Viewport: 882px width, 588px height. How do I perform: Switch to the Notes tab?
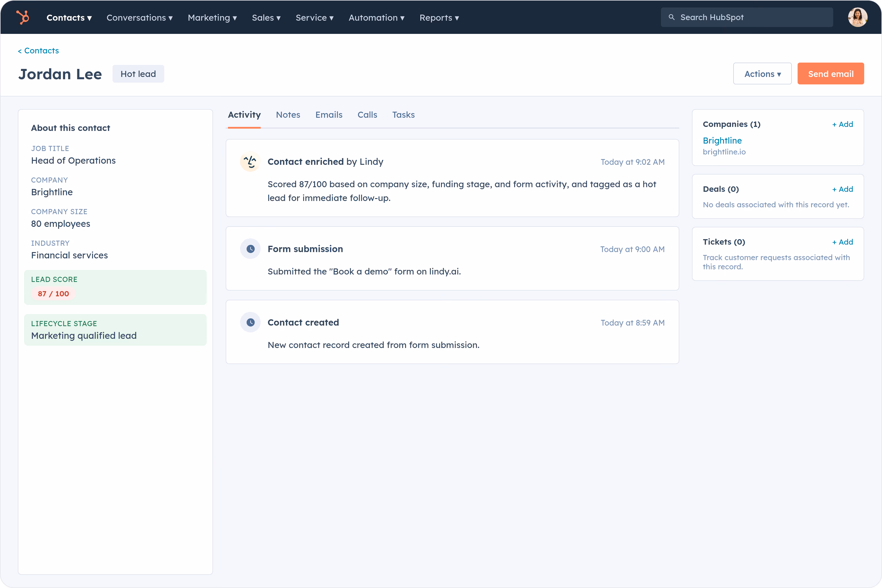pyautogui.click(x=288, y=115)
